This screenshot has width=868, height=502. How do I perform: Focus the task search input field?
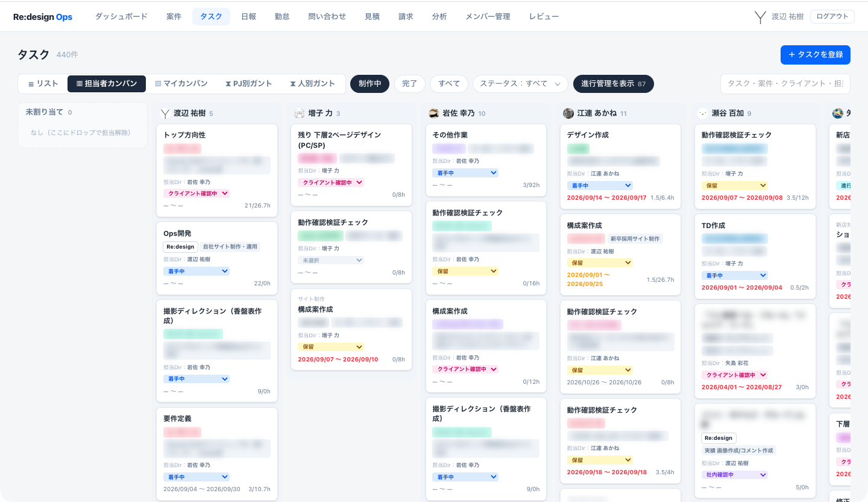[x=785, y=84]
